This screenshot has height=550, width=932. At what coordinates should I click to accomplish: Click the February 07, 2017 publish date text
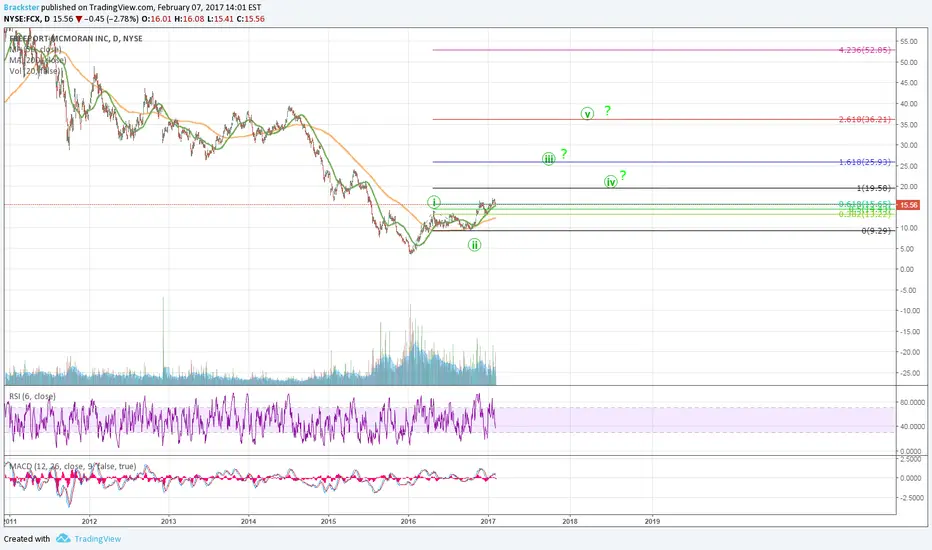point(190,7)
